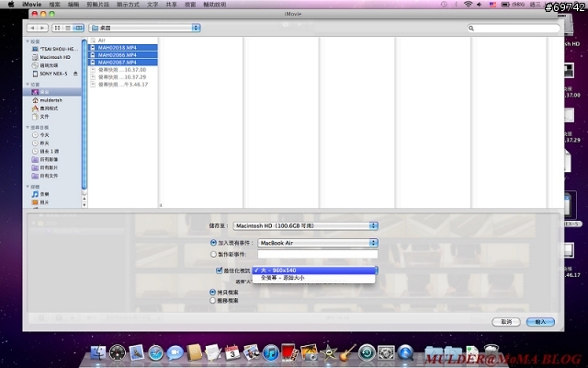Select the 加入現有事件 radio button

tap(213, 243)
